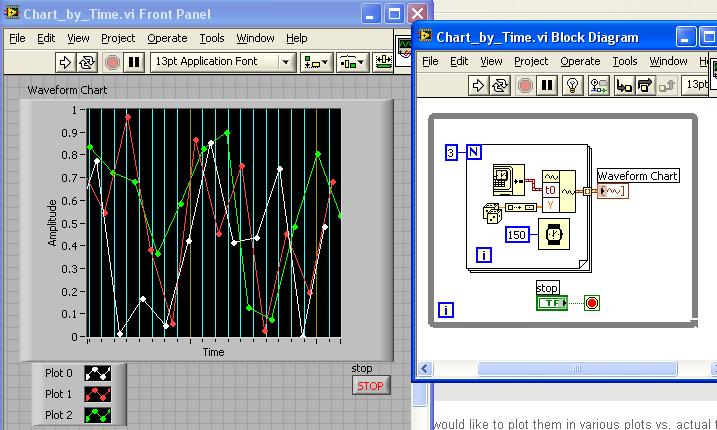The image size is (717, 430).
Task: Toggle the stop Boolean terminal in diagram
Action: pyautogui.click(x=551, y=303)
